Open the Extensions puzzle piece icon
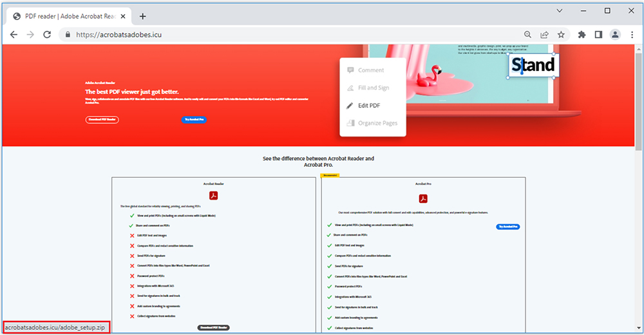 tap(582, 35)
